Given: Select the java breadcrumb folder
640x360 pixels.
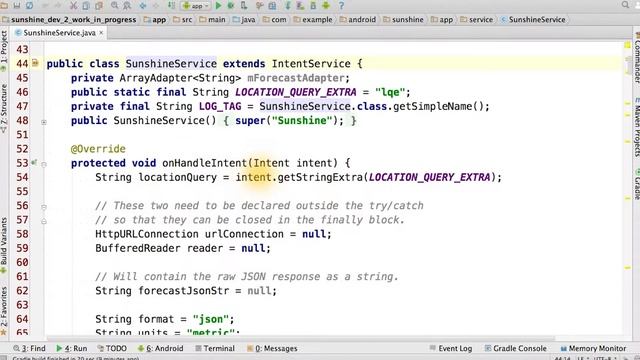Looking at the screenshot, I should [244, 20].
